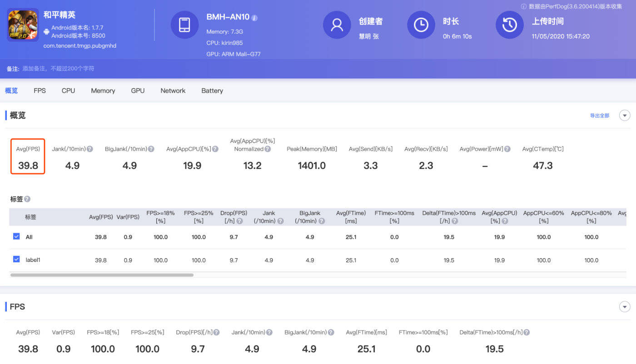Image resolution: width=636 pixels, height=364 pixels.
Task: Click help icon beside Jank(/10min) in overview
Action: pyautogui.click(x=90, y=149)
